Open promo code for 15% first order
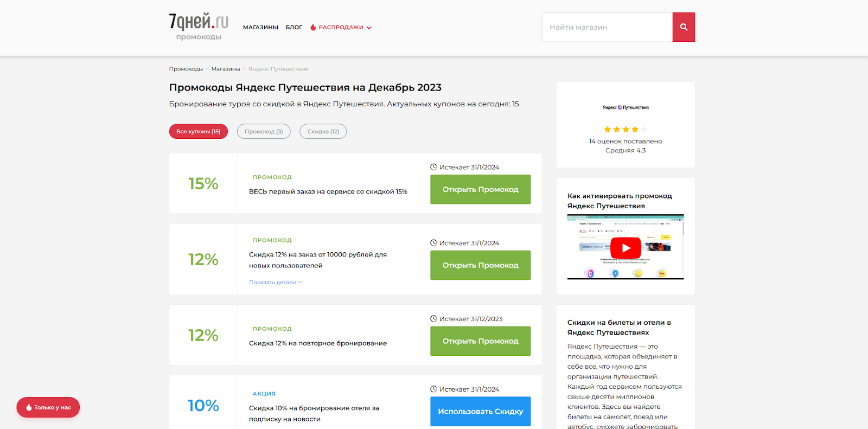Screen dimensions: 868x429 pyautogui.click(x=480, y=189)
